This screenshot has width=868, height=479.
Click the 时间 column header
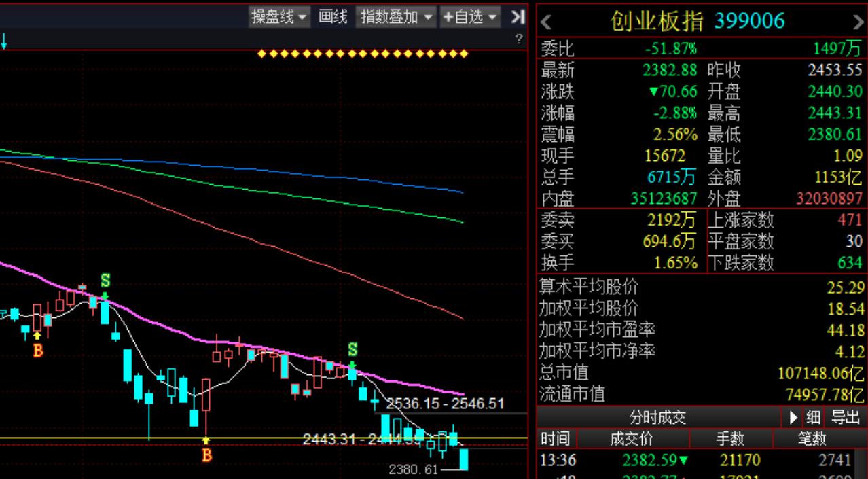pyautogui.click(x=555, y=439)
